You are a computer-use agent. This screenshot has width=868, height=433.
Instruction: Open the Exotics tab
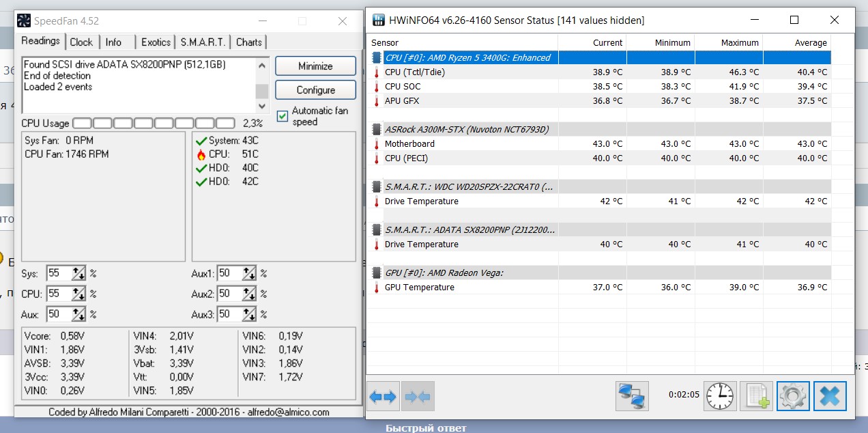[x=156, y=42]
